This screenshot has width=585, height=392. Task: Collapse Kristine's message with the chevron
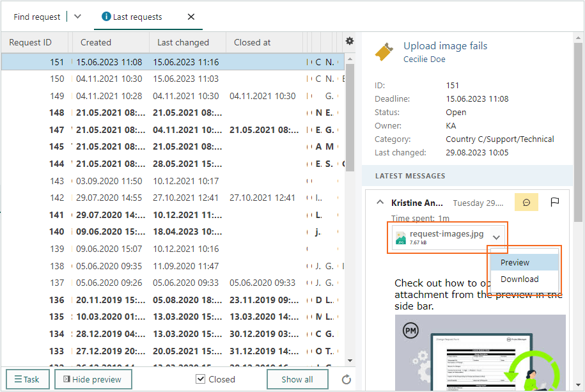tap(380, 202)
